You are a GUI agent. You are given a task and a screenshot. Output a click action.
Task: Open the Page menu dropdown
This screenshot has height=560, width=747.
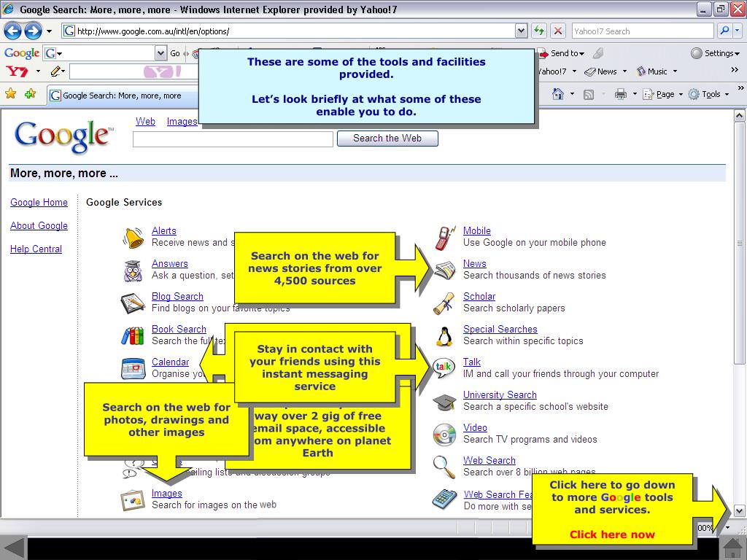(x=681, y=94)
